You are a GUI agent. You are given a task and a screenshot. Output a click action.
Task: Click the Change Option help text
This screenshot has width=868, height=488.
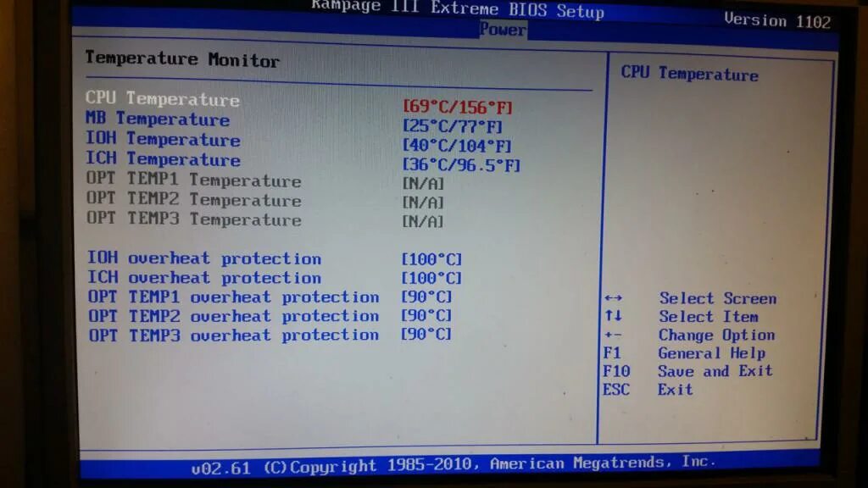tap(716, 335)
